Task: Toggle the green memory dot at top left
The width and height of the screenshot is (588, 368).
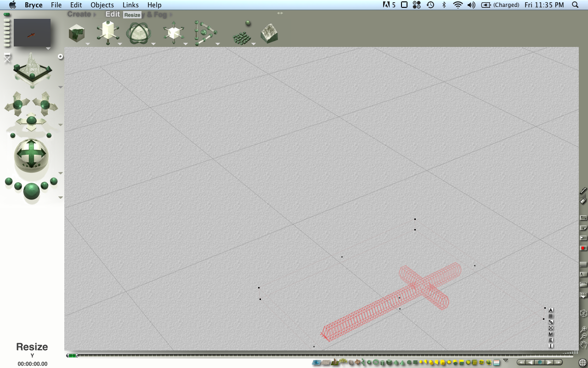Action: (x=6, y=15)
